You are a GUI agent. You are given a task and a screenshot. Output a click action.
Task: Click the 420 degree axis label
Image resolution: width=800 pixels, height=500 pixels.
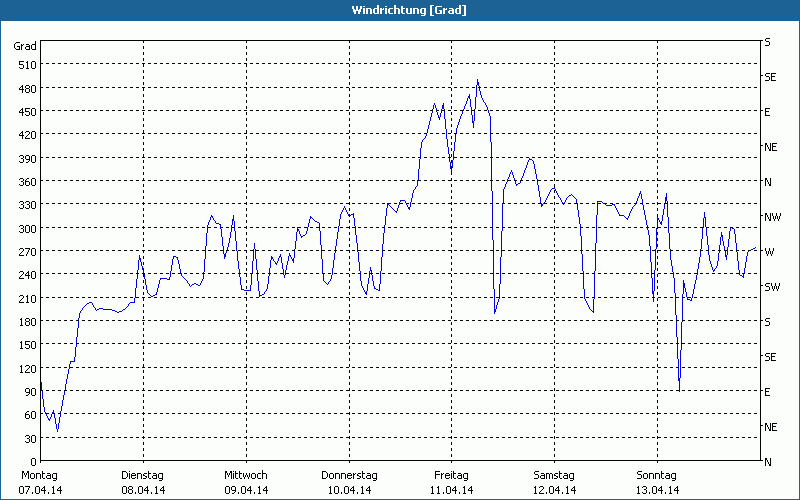[28, 135]
